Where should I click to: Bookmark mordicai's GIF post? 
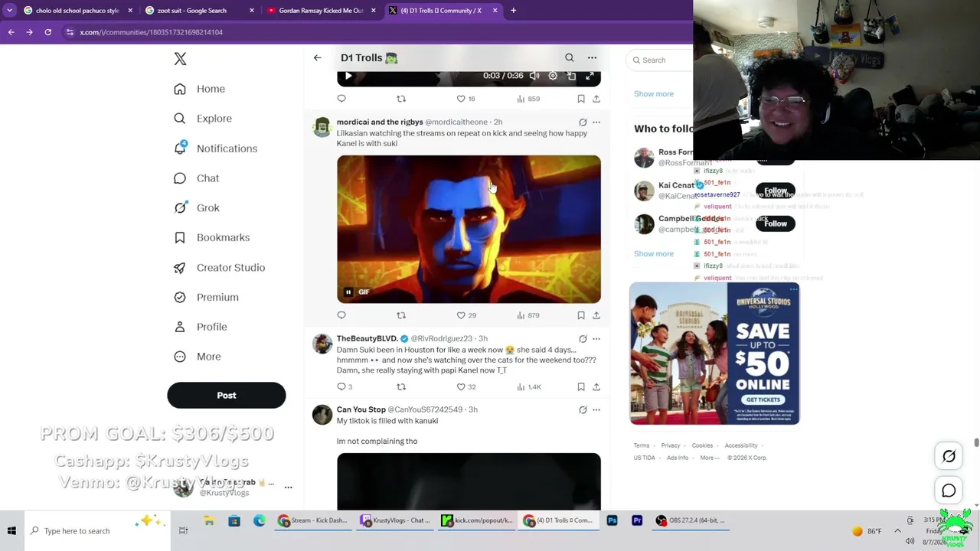(x=581, y=315)
